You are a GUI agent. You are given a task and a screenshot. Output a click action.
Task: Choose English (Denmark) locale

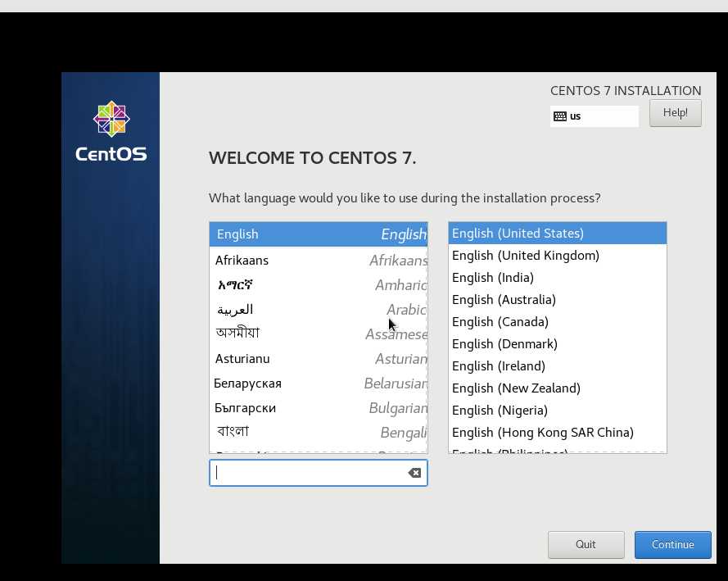(x=558, y=344)
